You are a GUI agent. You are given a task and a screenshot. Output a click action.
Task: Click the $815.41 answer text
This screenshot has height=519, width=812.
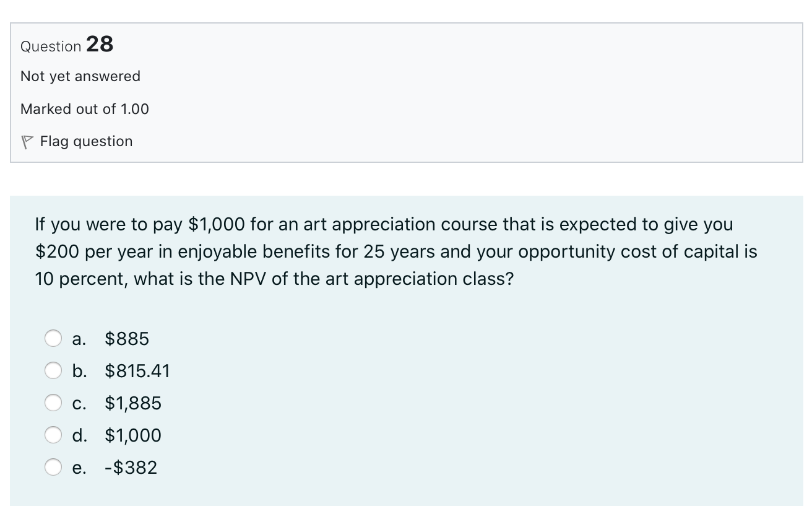click(x=137, y=371)
